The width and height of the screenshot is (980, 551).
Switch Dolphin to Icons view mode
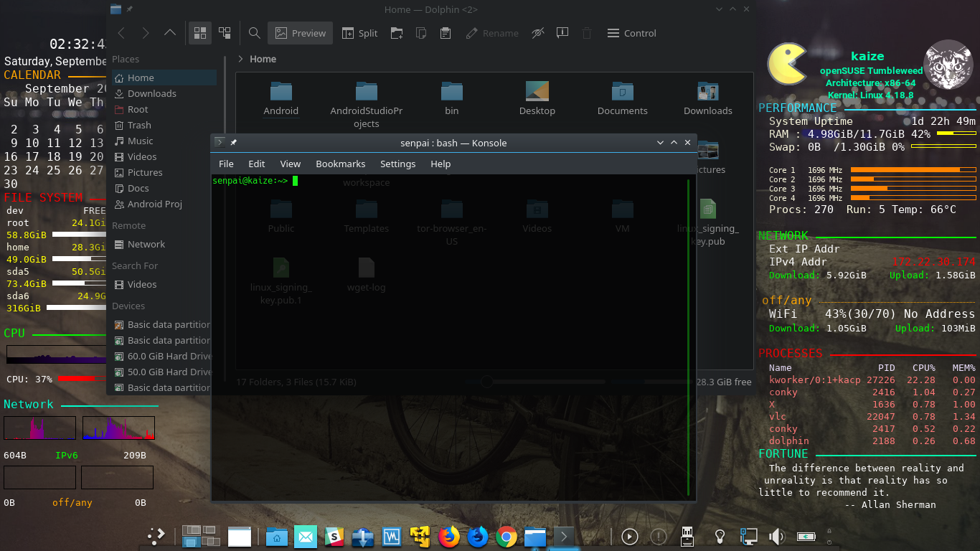200,33
